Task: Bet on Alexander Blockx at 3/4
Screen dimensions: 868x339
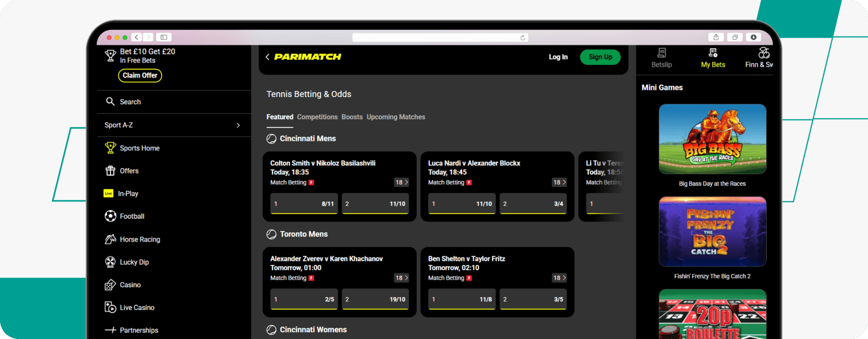Action: pyautogui.click(x=533, y=204)
